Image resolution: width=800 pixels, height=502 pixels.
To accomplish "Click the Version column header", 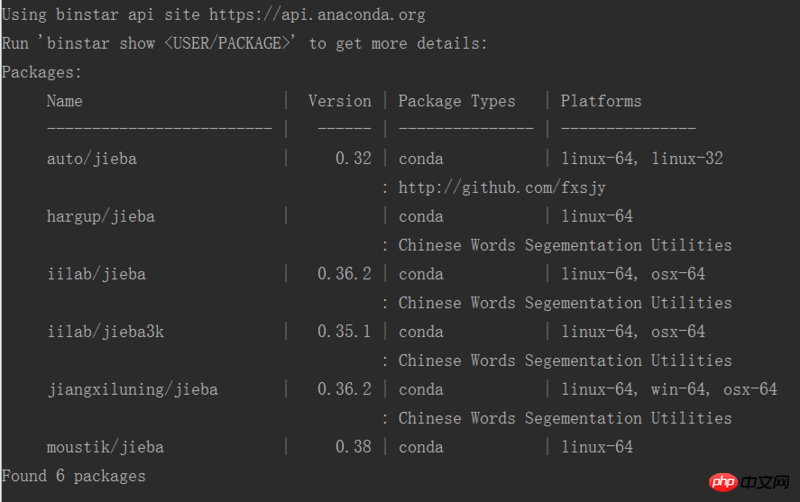I will coord(340,101).
